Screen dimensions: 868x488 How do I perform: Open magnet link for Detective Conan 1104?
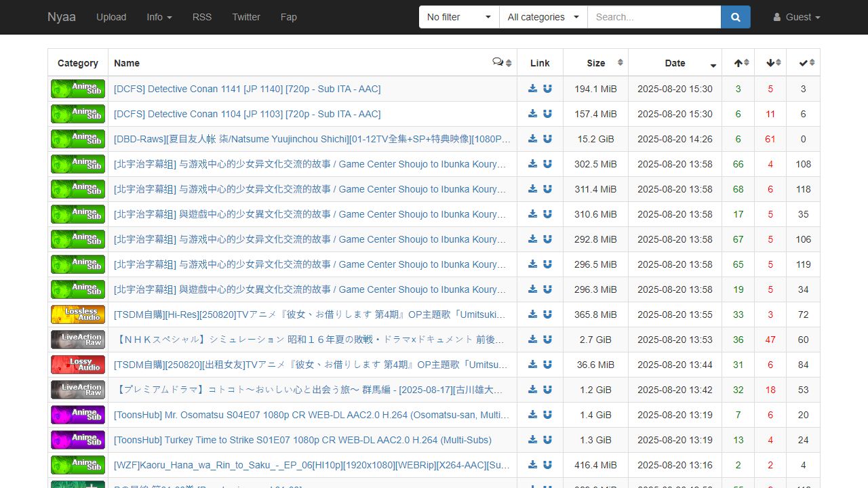[x=547, y=113]
